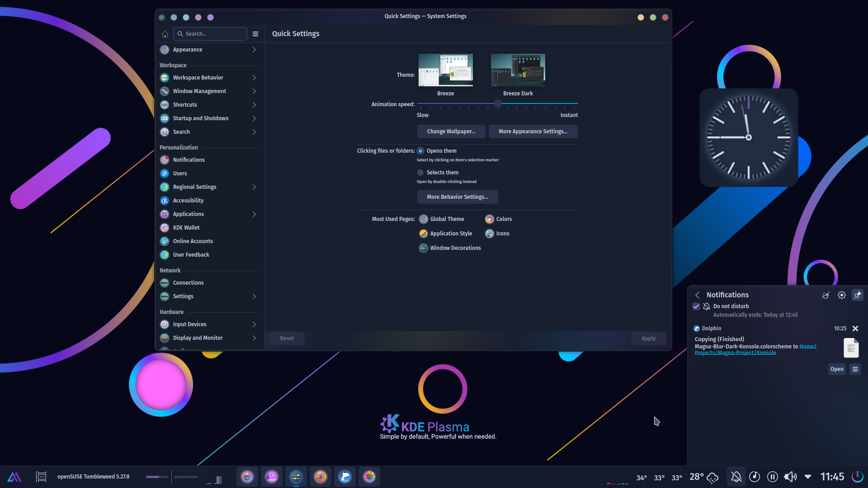This screenshot has height=488, width=868.
Task: Click Open button in Dolphin notification
Action: (837, 369)
